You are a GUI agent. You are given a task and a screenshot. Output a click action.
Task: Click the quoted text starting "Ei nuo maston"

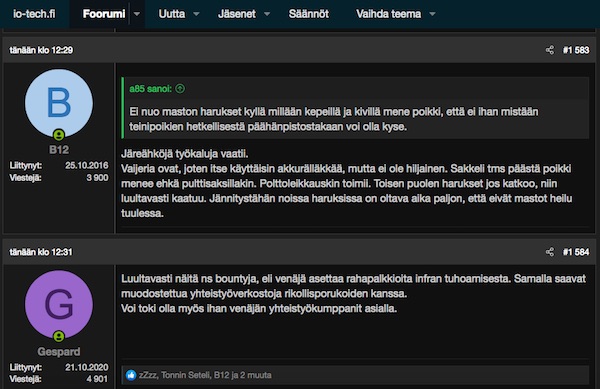pos(334,119)
